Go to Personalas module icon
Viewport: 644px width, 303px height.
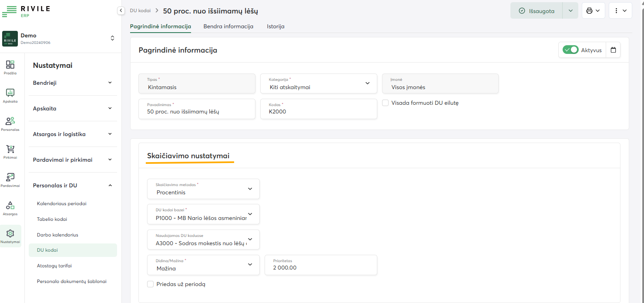10,121
